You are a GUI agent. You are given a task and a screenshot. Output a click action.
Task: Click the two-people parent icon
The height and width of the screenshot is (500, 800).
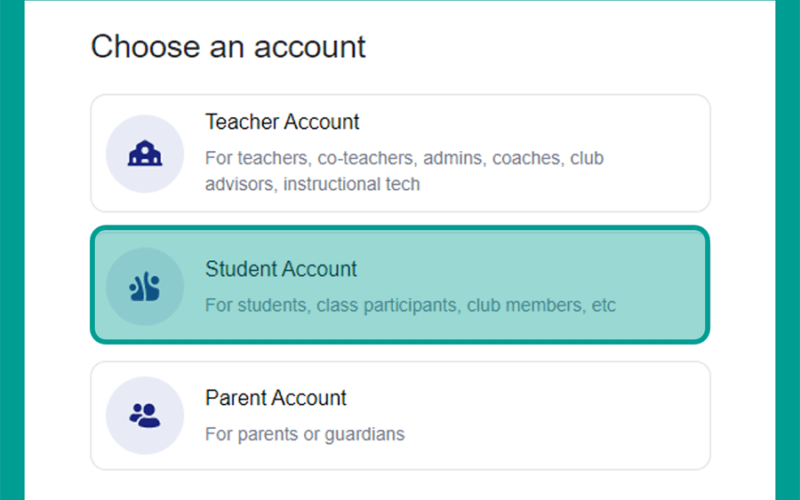tap(145, 415)
